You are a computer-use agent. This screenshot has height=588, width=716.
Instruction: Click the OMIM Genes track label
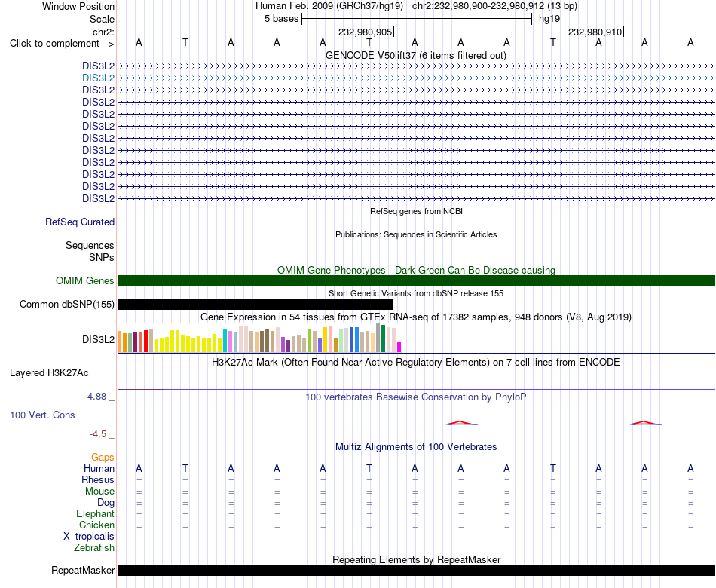tap(84, 281)
